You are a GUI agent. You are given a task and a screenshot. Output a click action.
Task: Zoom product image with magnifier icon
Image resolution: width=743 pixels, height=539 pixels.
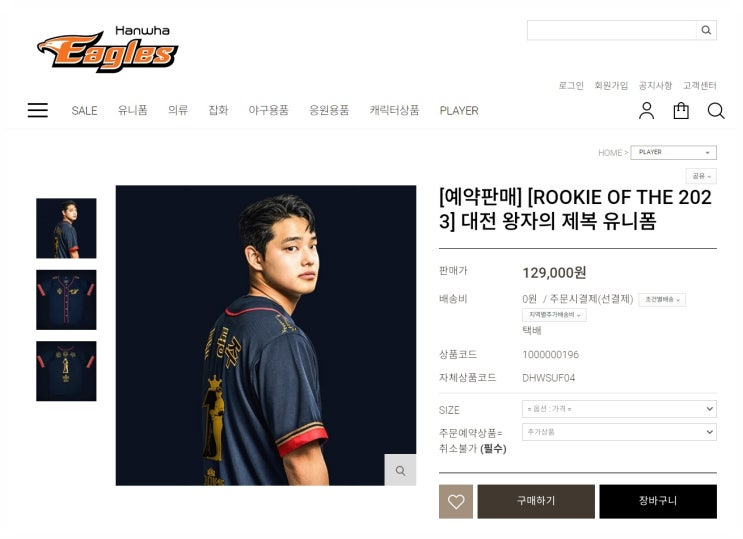(x=400, y=470)
